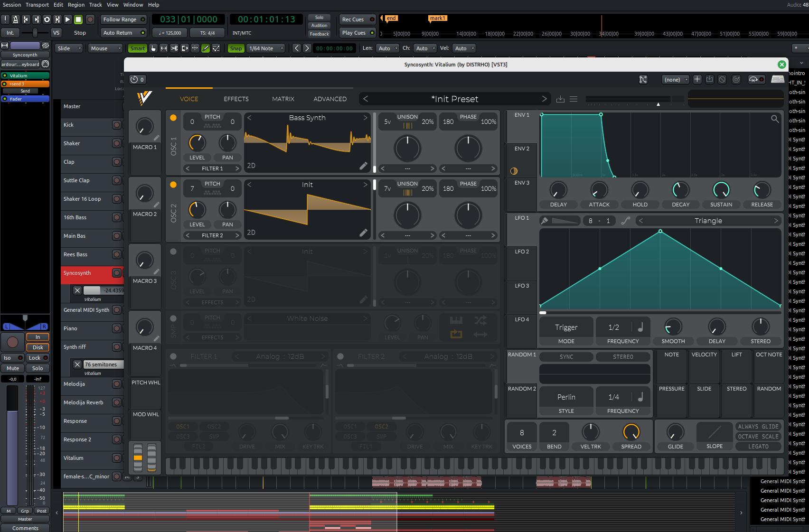Click the MIDI panic exclamation icon
This screenshot has height=532, width=809.
coord(5,19)
